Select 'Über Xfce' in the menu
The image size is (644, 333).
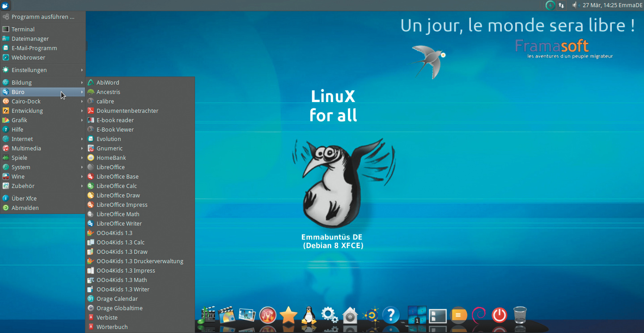[x=43, y=198]
